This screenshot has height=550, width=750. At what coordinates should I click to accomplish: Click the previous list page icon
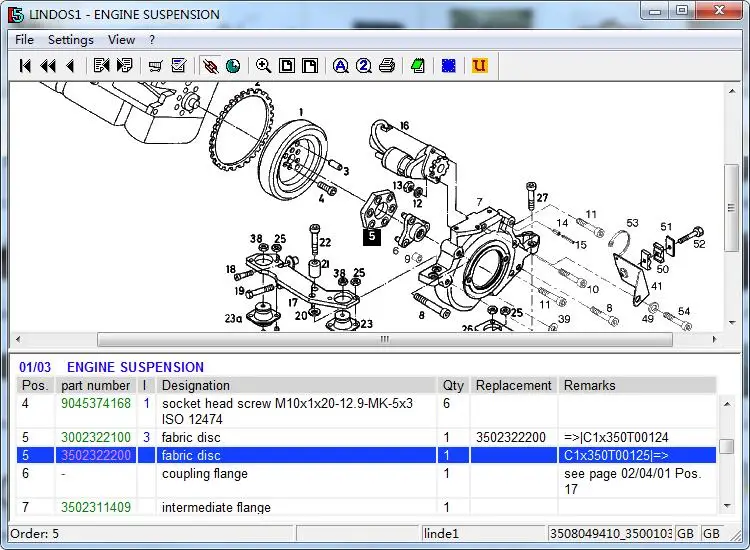point(101,66)
